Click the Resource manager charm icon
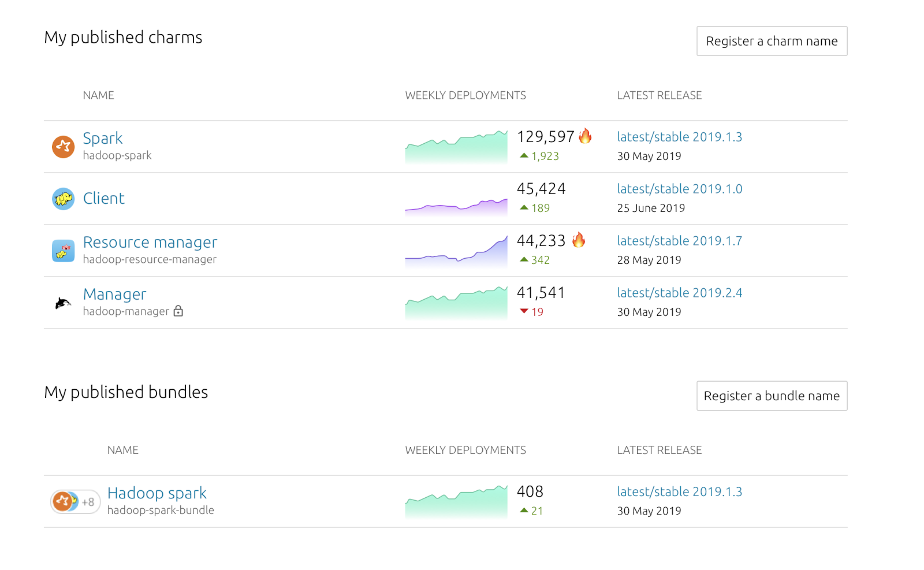This screenshot has height=570, width=924. 63,251
